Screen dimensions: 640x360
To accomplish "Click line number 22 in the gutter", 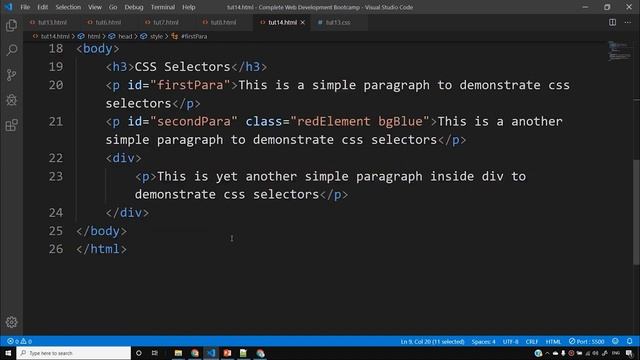I will [56, 158].
